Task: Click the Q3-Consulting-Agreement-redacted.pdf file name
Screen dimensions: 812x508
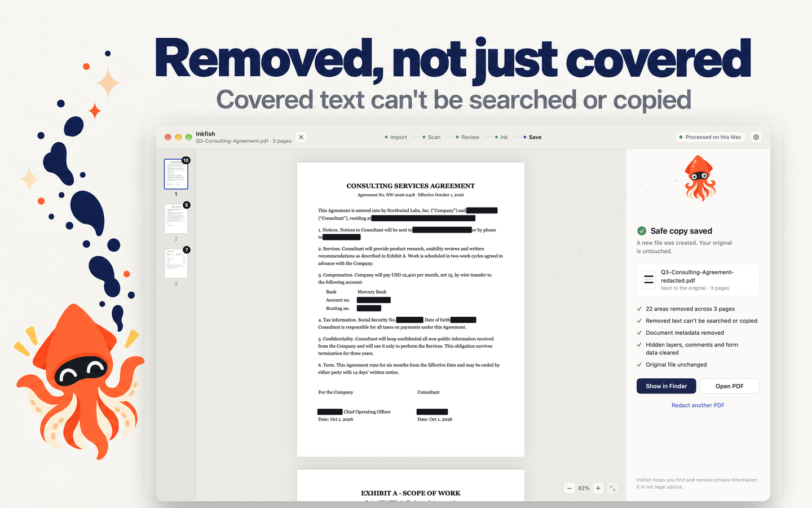Action: [698, 276]
